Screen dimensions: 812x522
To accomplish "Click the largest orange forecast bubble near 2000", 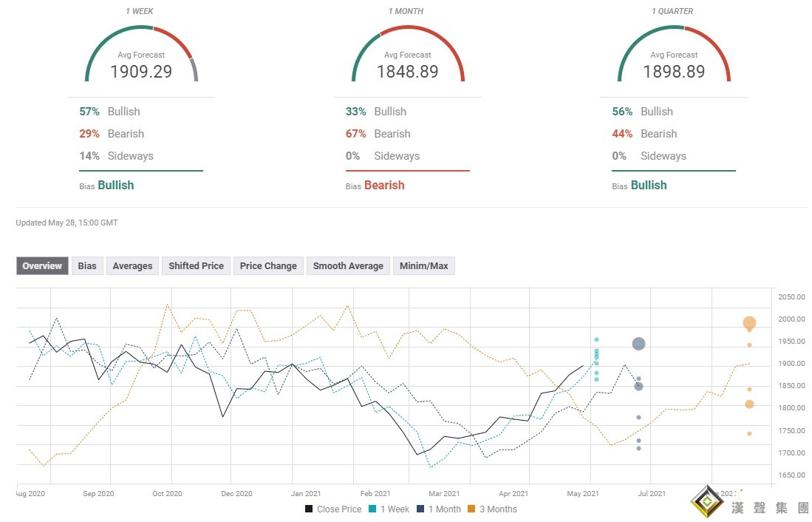I will point(749,323).
